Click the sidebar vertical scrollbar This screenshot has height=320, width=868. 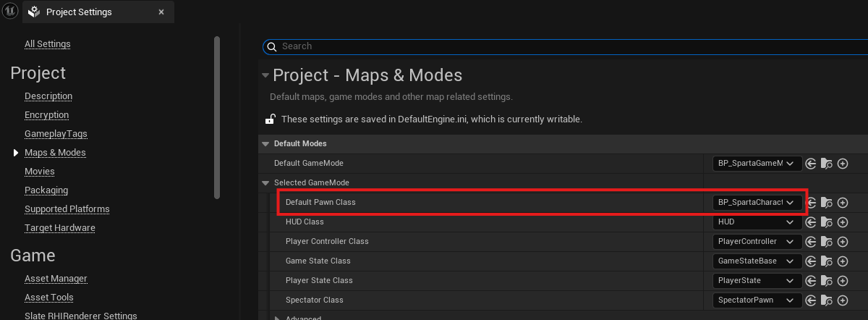click(217, 117)
